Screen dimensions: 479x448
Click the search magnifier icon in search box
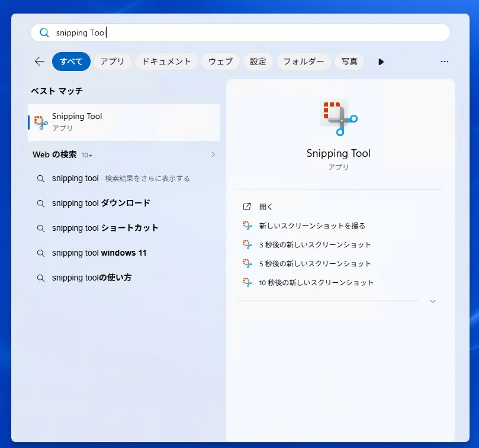tap(44, 33)
